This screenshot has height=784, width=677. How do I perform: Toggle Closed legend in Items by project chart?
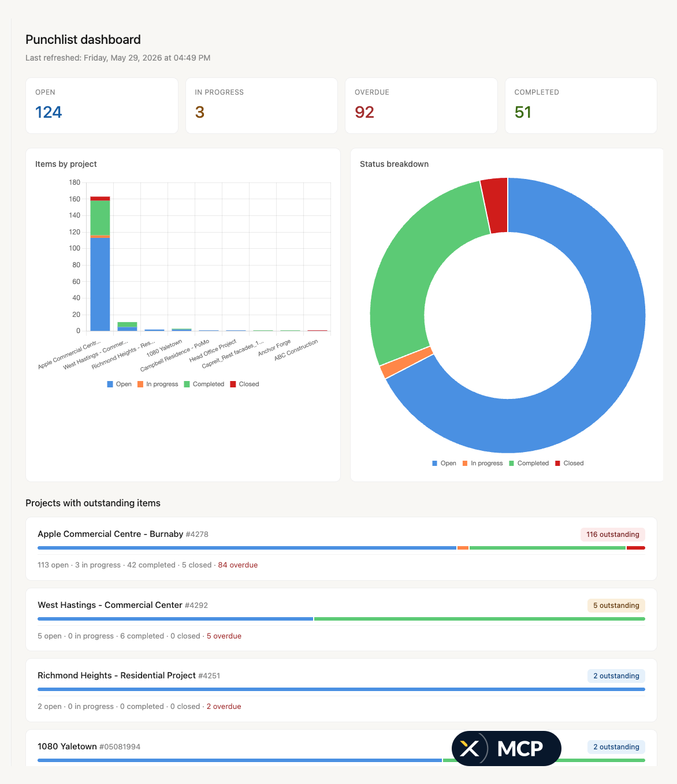244,384
